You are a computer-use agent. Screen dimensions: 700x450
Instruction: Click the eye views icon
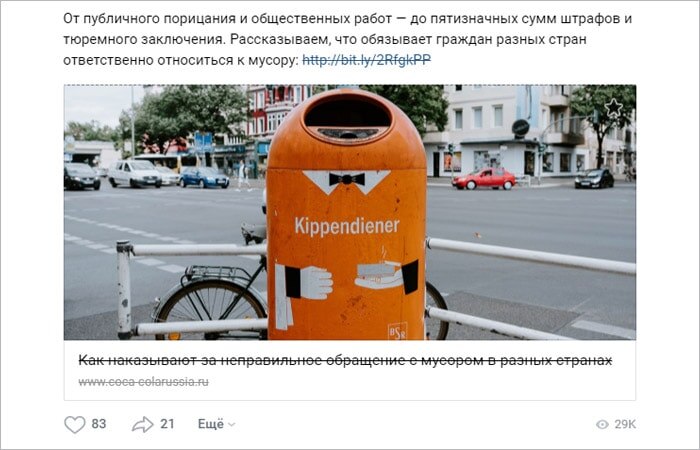pyautogui.click(x=602, y=424)
